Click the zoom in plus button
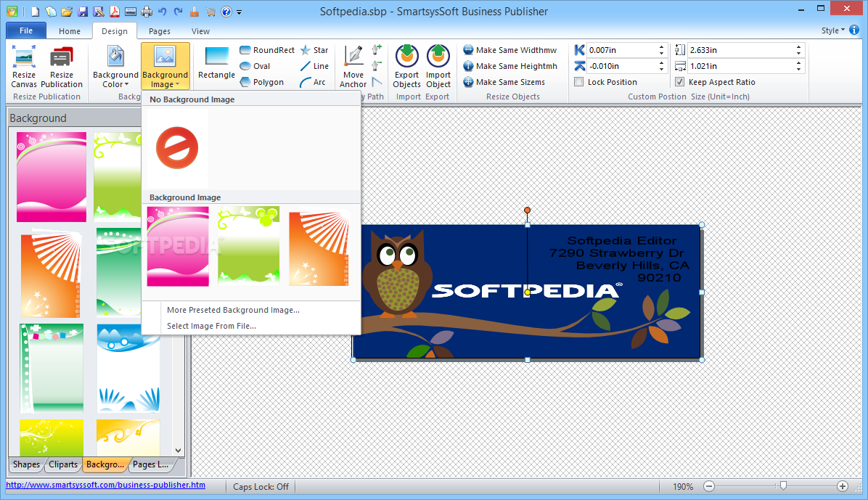 click(843, 486)
